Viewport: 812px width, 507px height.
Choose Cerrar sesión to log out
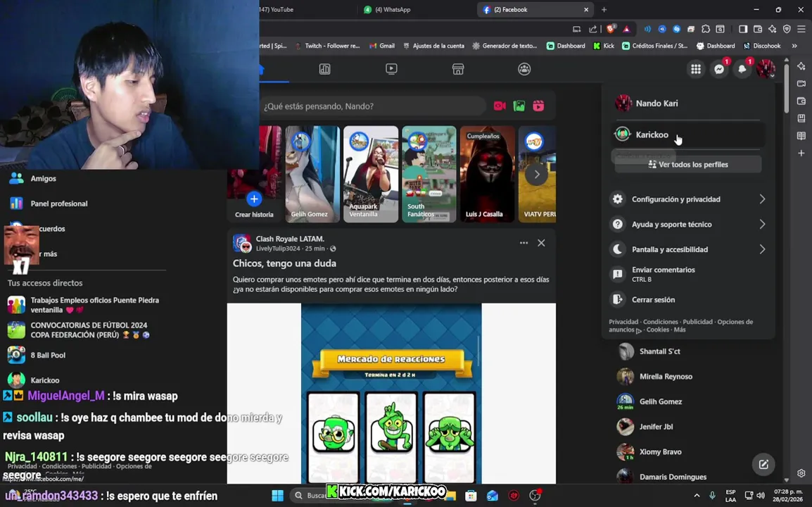click(x=689, y=299)
